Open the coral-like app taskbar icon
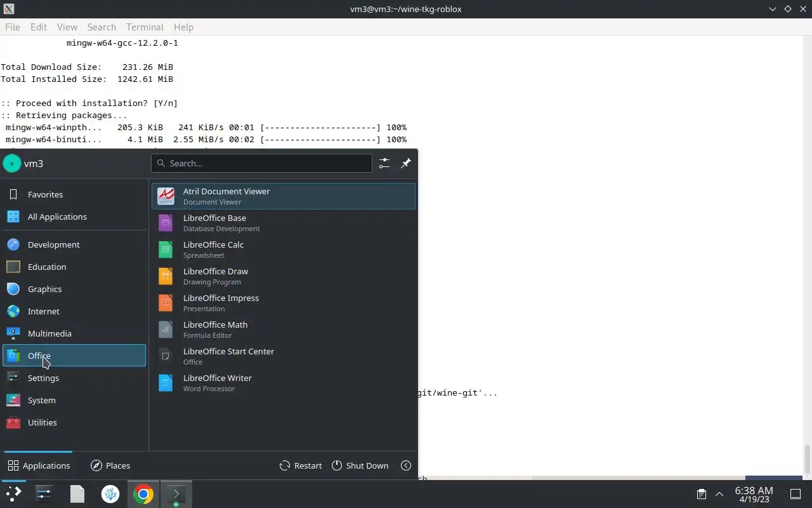The width and height of the screenshot is (812, 508). 110,494
